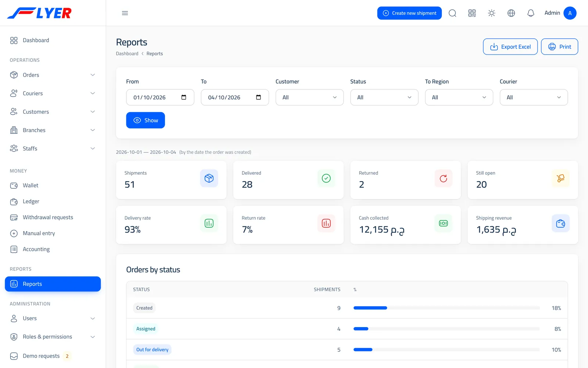Open the To Region filter dropdown
The height and width of the screenshot is (368, 588).
(459, 98)
